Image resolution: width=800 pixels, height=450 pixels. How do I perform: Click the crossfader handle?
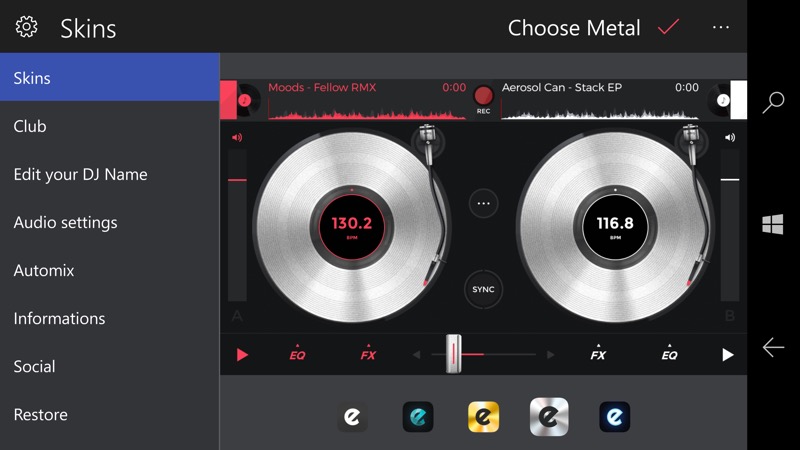point(454,354)
